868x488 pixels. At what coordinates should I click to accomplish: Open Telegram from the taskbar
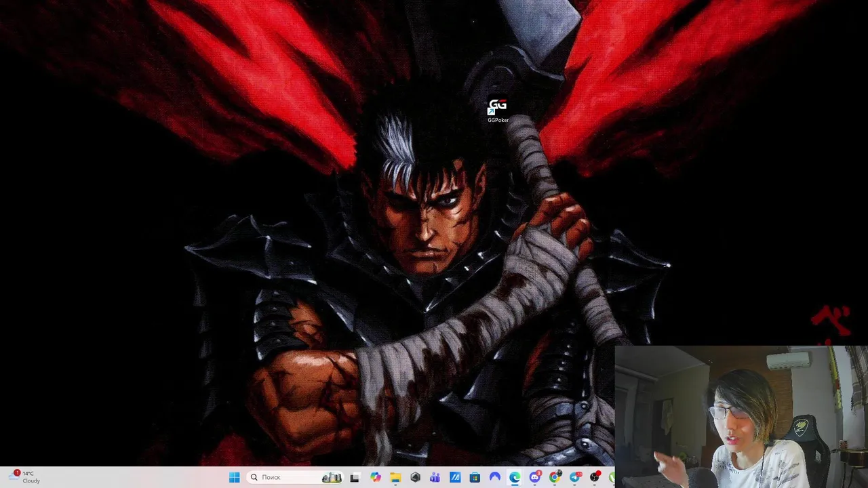tap(575, 477)
